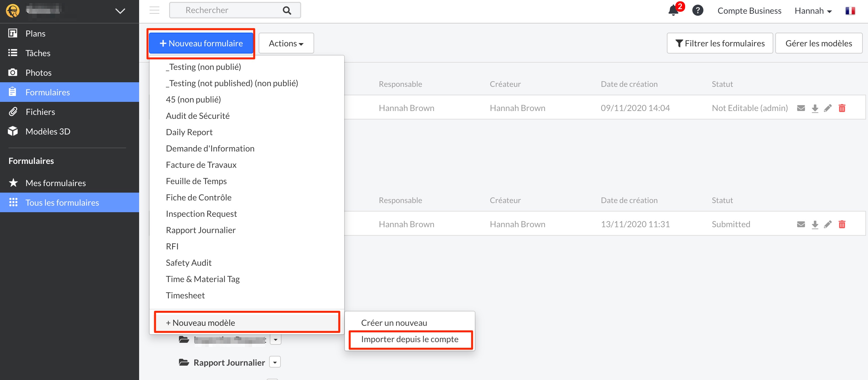Select Formulaires in the main sidebar
This screenshot has width=868, height=380.
(70, 92)
